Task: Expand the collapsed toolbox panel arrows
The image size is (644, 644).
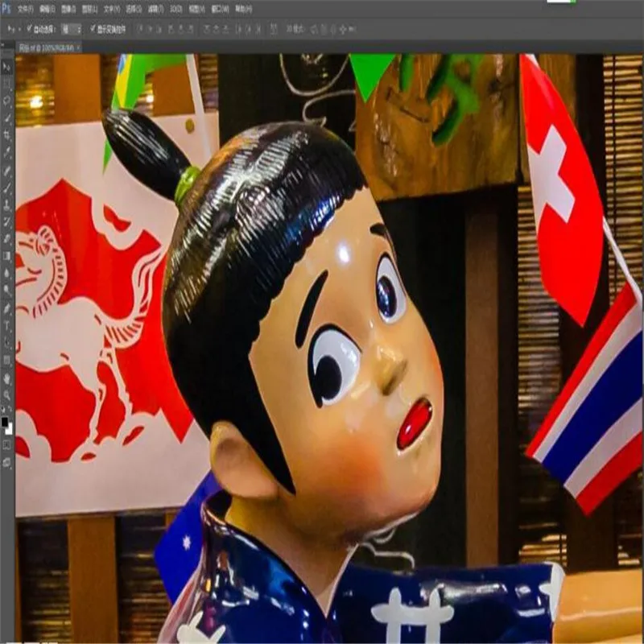Action: [x=3, y=46]
